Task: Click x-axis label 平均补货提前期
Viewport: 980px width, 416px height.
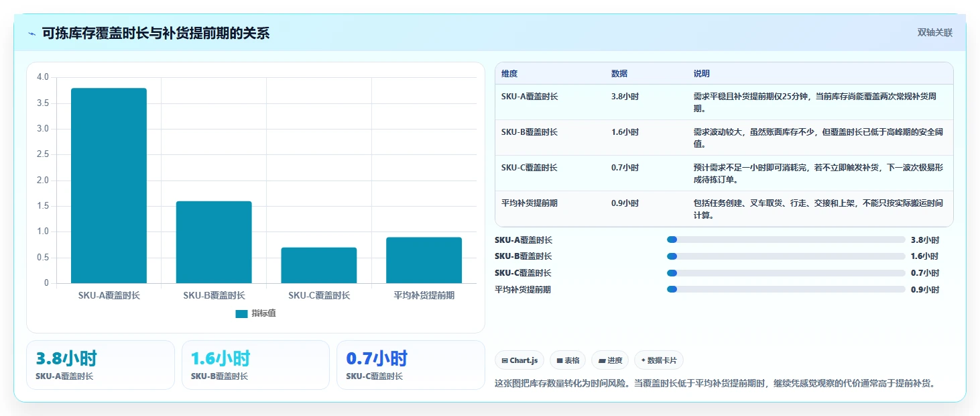Action: (x=424, y=295)
